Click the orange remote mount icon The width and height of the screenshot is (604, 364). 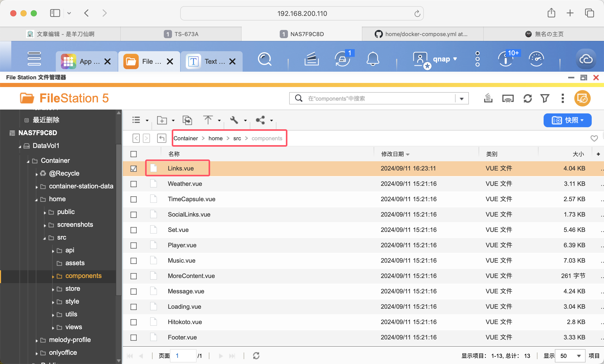coord(582,98)
